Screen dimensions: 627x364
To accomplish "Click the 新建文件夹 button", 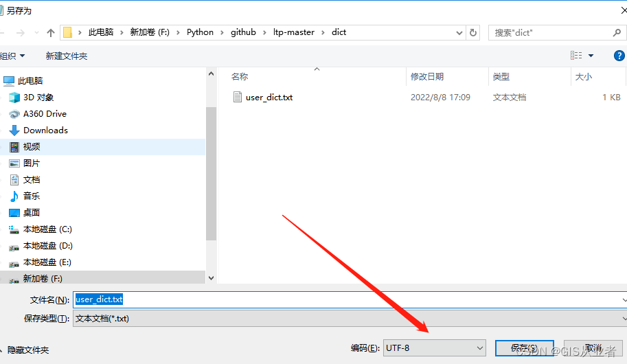I will [x=67, y=56].
